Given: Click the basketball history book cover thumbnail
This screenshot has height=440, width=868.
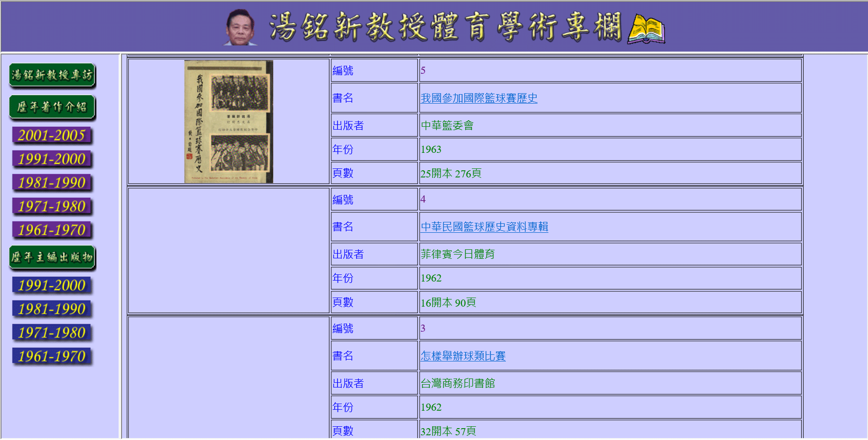Looking at the screenshot, I should (x=228, y=122).
